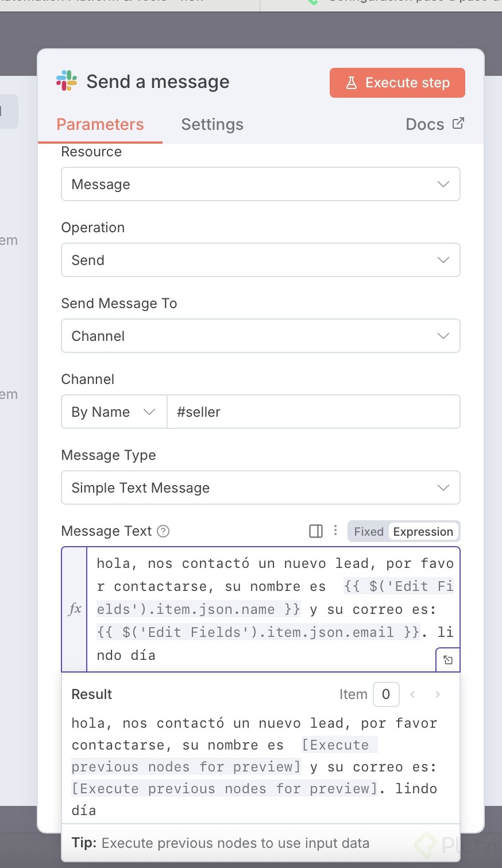Viewport: 502px width, 868px height.
Task: Click the Slack logo icon
Action: point(67,81)
